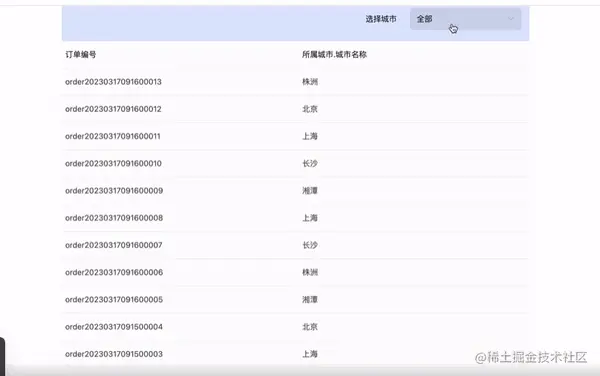Click the 订单编号 column header
This screenshot has height=376, width=600.
(x=80, y=54)
